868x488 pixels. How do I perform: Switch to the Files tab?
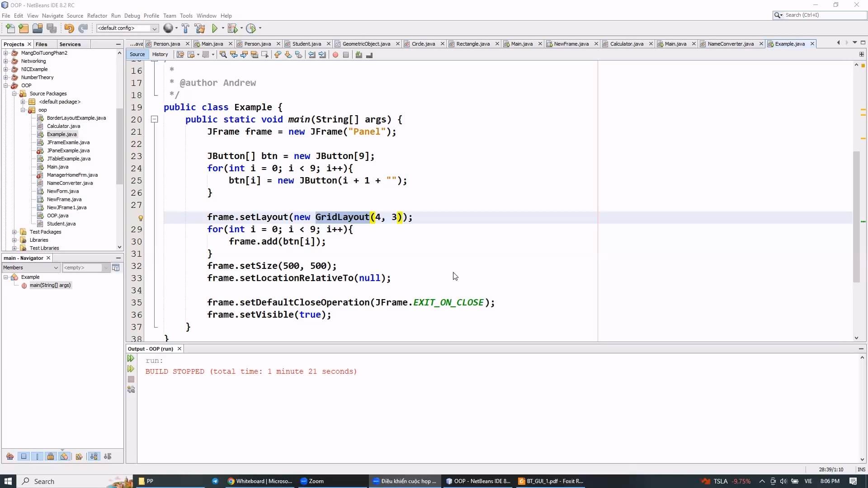41,44
